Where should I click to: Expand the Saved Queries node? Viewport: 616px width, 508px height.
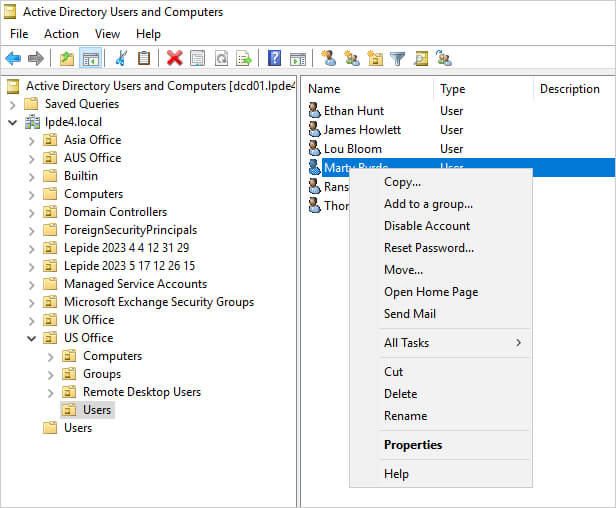[13, 105]
